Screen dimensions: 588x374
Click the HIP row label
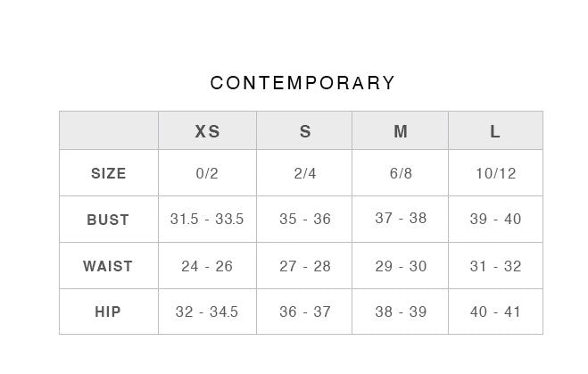click(x=108, y=312)
